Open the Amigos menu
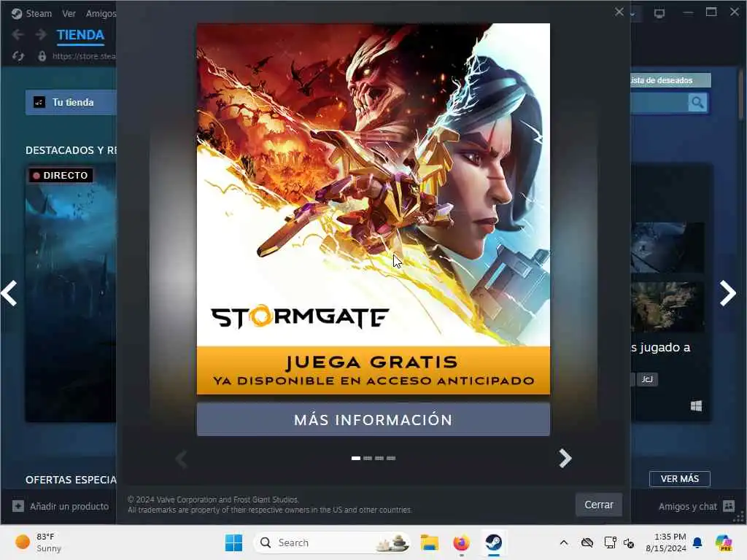The image size is (747, 560). 101,14
